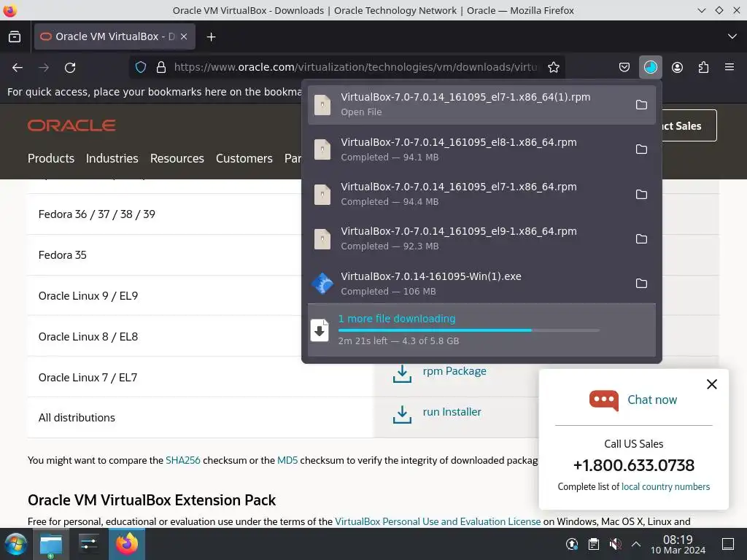Toggle the downloads panel button

(650, 67)
